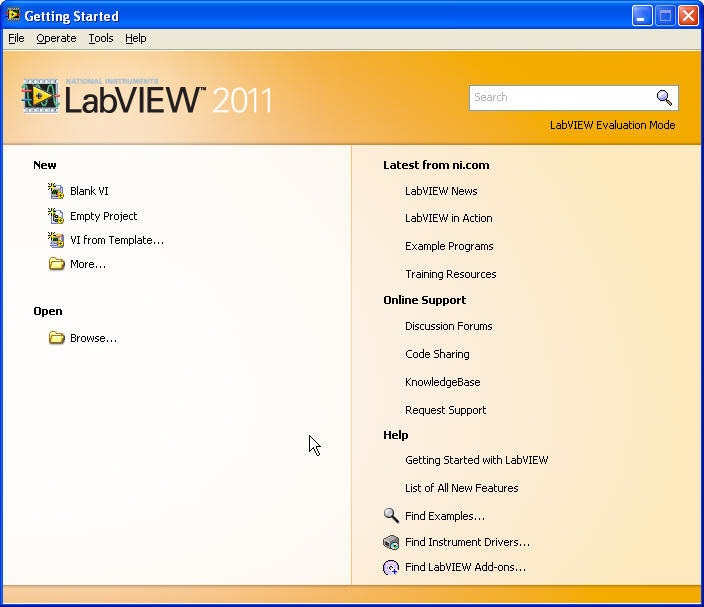Open the KnowledgeBase link

pyautogui.click(x=443, y=382)
